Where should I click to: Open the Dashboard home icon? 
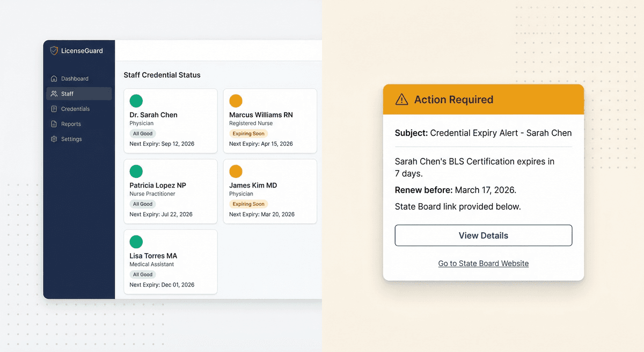click(54, 78)
